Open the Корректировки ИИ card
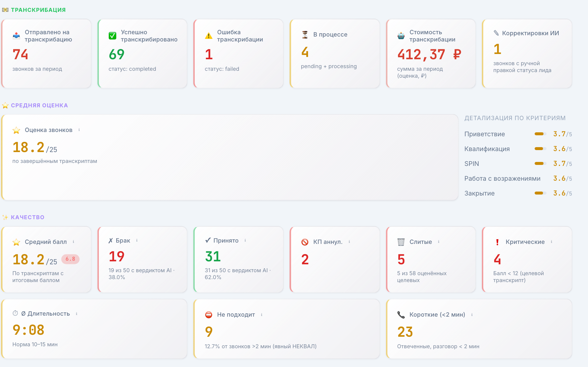This screenshot has width=588, height=367. tap(527, 54)
